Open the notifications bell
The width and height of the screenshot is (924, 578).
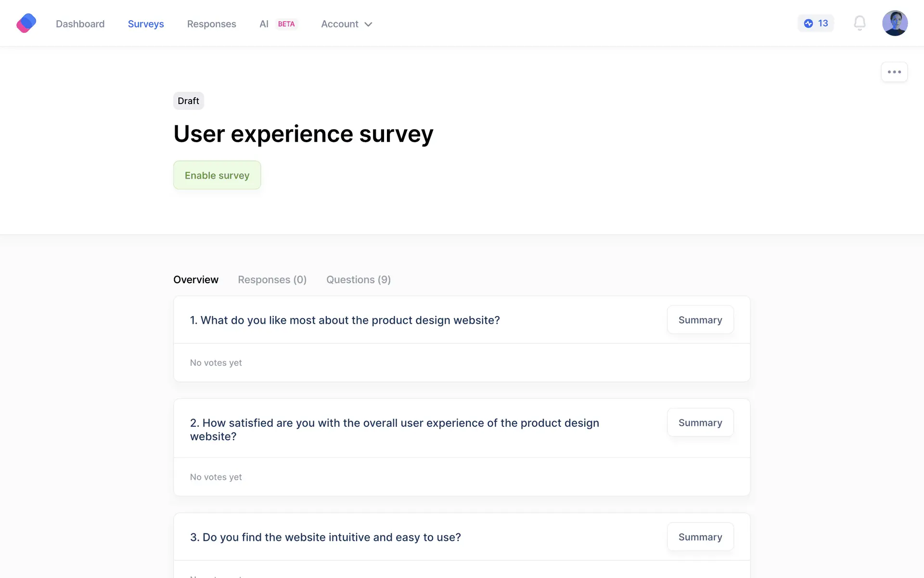click(860, 23)
